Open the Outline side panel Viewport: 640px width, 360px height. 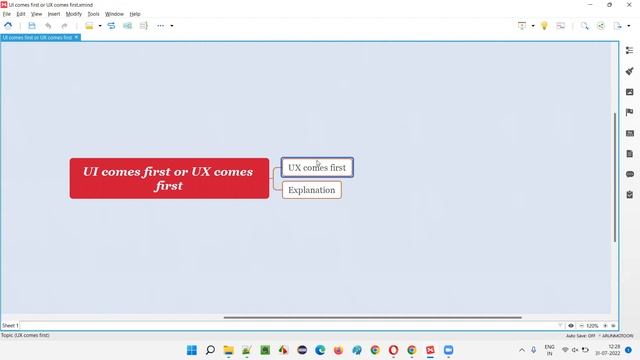pyautogui.click(x=630, y=50)
